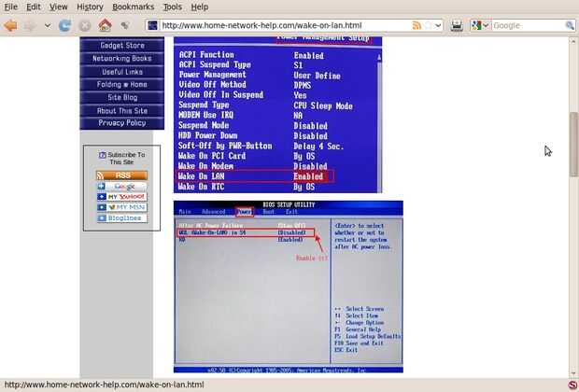This screenshot has height=392, width=579.
Task: Reload the page with the blue Reload icon
Action: pyautogui.click(x=65, y=25)
